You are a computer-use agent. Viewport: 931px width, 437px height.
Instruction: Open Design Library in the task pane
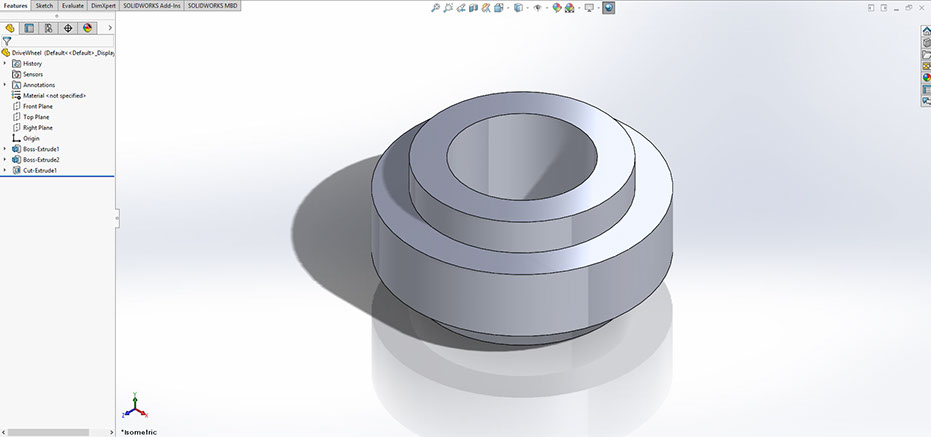(x=925, y=42)
